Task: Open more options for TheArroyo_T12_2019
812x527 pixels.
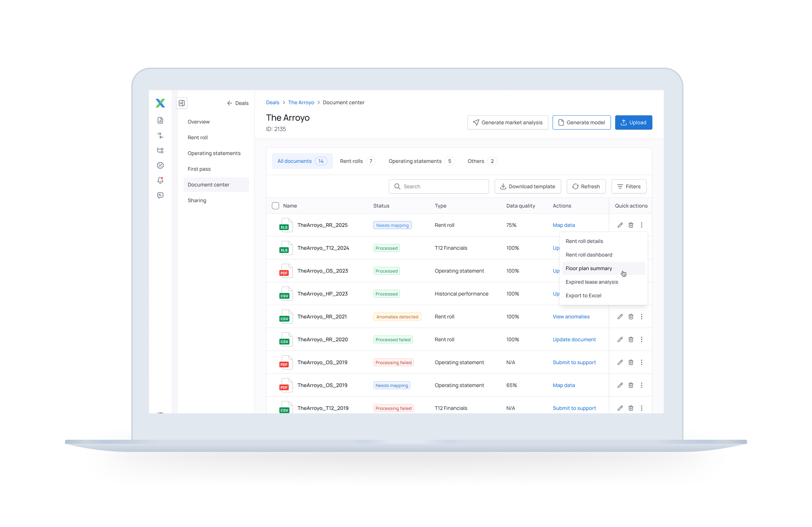Action: [x=641, y=408]
